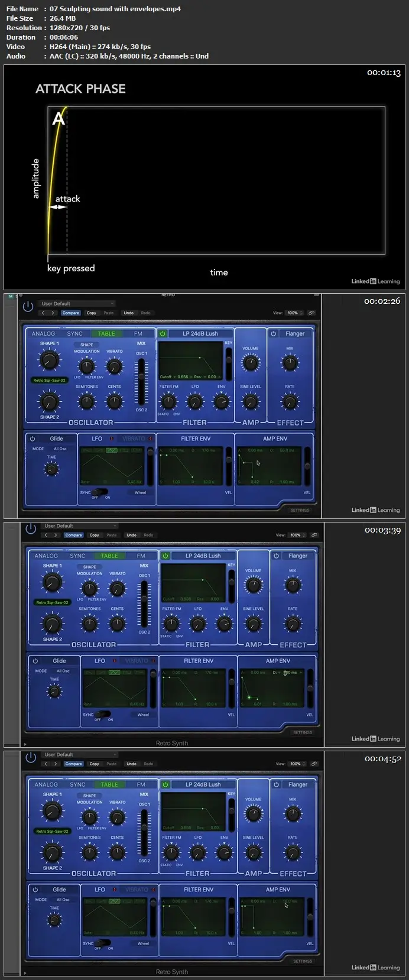Click plugin power button in 00:02:26 frame
Viewport: 409px width, 980px height.
pyautogui.click(x=28, y=306)
